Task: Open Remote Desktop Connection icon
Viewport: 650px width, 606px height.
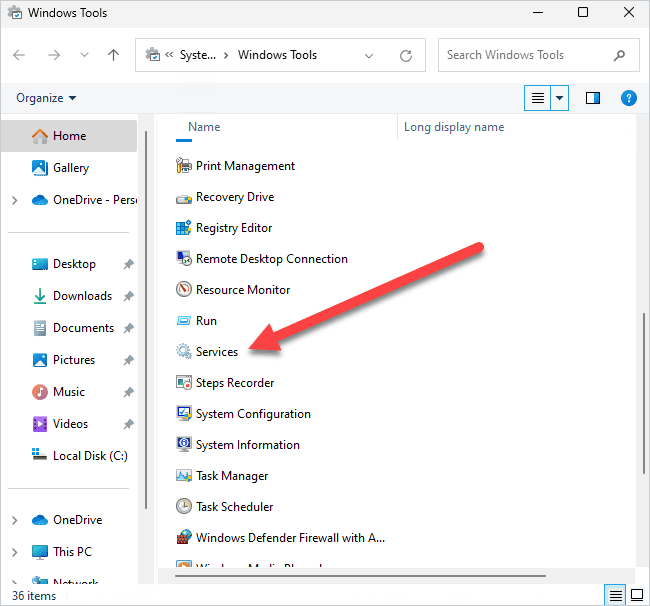Action: [x=184, y=259]
